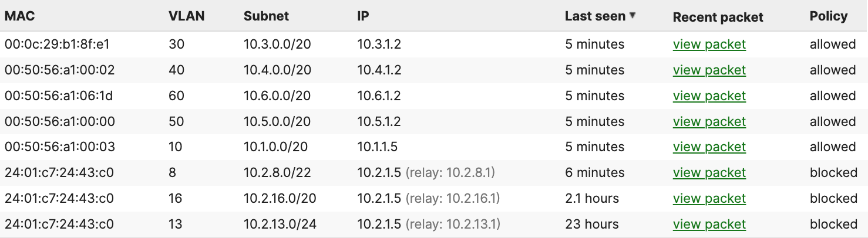Open view packet link seen 23 hours ago
Viewport: 868px width, 238px height.
pyautogui.click(x=709, y=225)
